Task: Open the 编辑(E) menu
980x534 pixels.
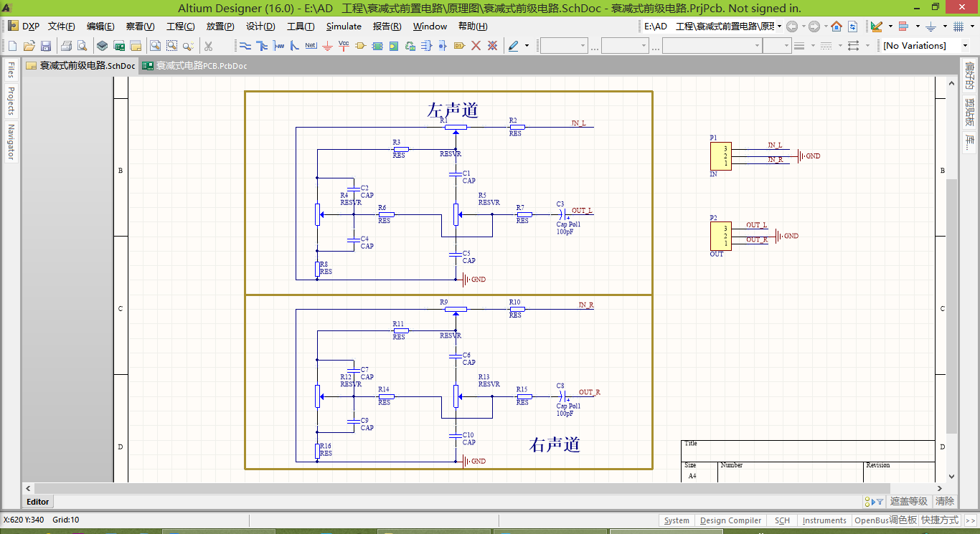Action: tap(100, 26)
